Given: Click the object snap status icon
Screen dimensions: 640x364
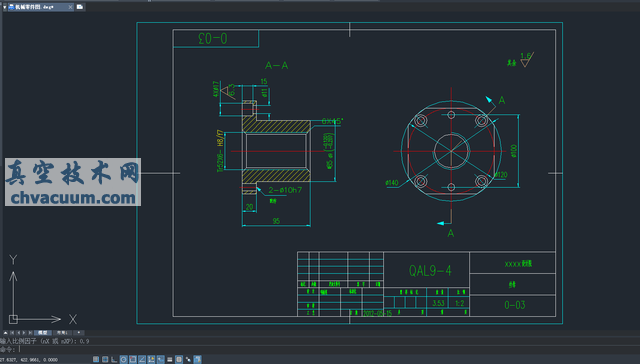Looking at the screenshot, I should pos(133,360).
